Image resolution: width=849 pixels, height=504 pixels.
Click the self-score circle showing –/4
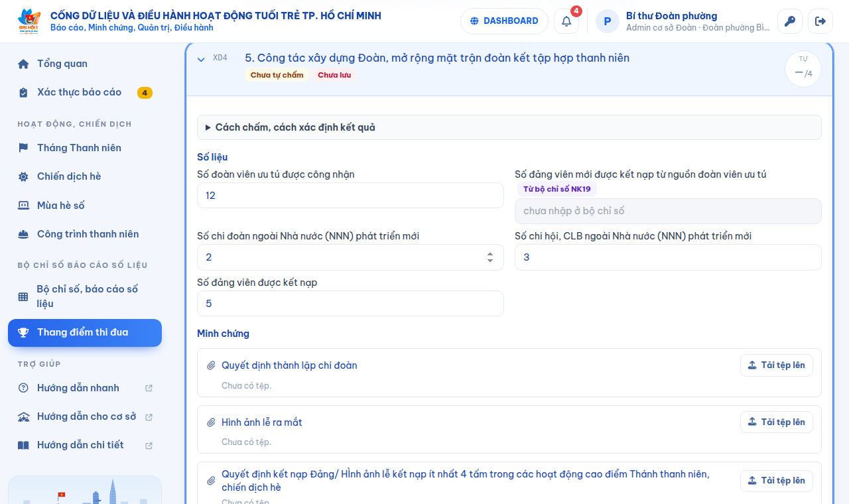pos(803,69)
